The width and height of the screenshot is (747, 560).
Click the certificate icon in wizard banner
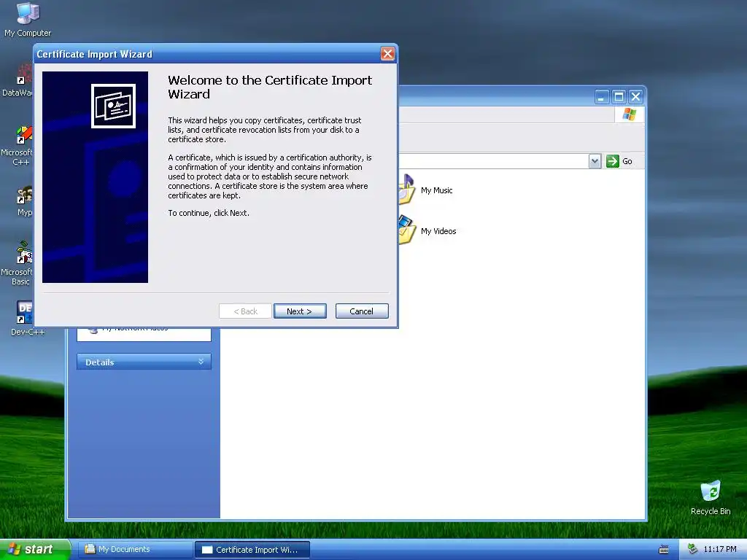(113, 106)
